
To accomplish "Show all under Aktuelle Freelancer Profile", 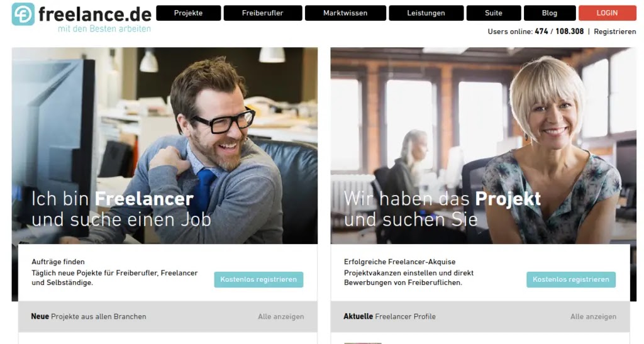I will [x=594, y=316].
